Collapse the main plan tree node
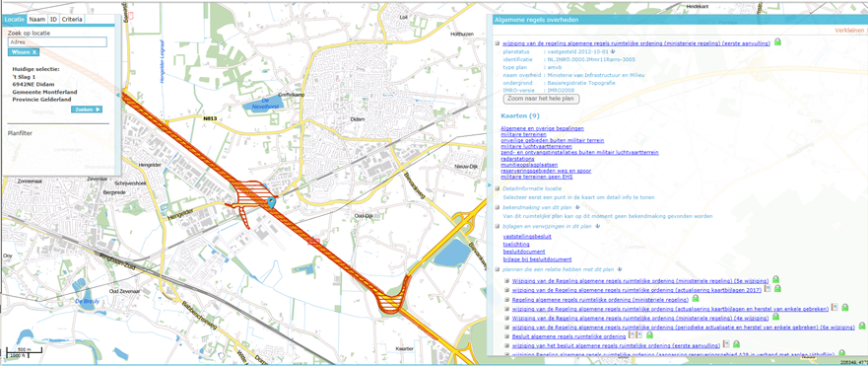 tap(498, 42)
